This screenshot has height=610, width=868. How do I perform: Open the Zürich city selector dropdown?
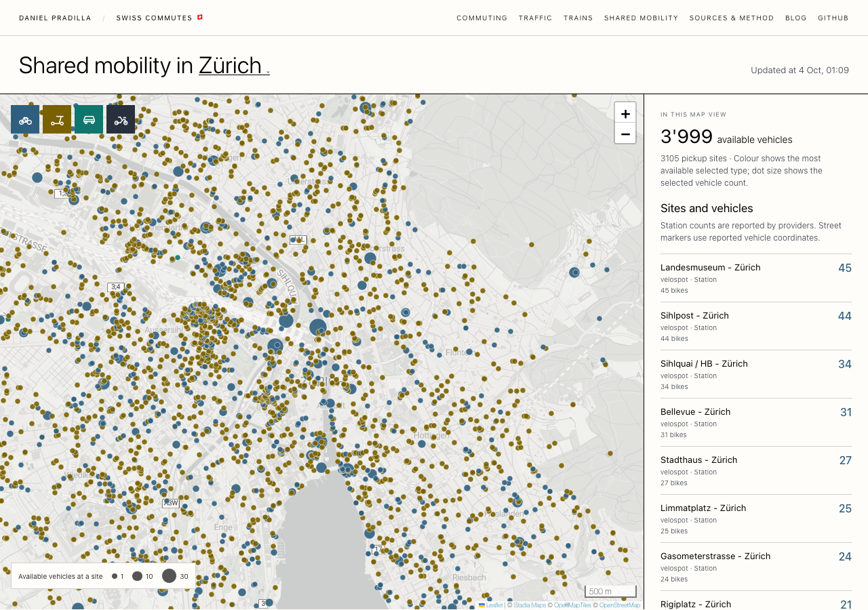click(x=234, y=65)
